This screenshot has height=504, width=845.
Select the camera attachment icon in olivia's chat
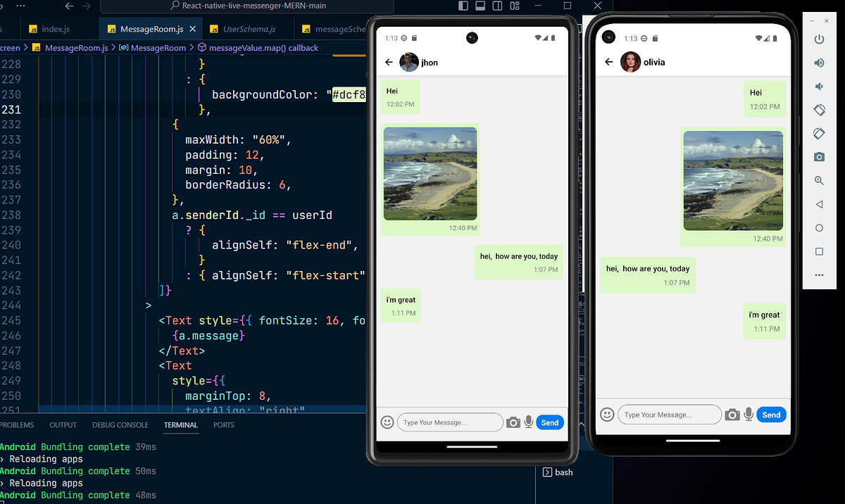pos(732,415)
